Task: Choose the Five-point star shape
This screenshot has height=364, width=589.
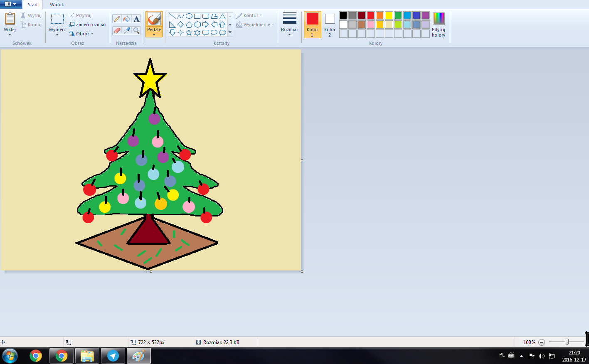Action: (x=189, y=32)
